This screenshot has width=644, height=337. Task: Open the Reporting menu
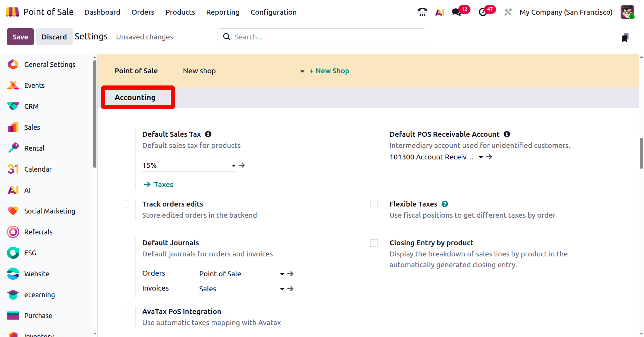(x=222, y=12)
